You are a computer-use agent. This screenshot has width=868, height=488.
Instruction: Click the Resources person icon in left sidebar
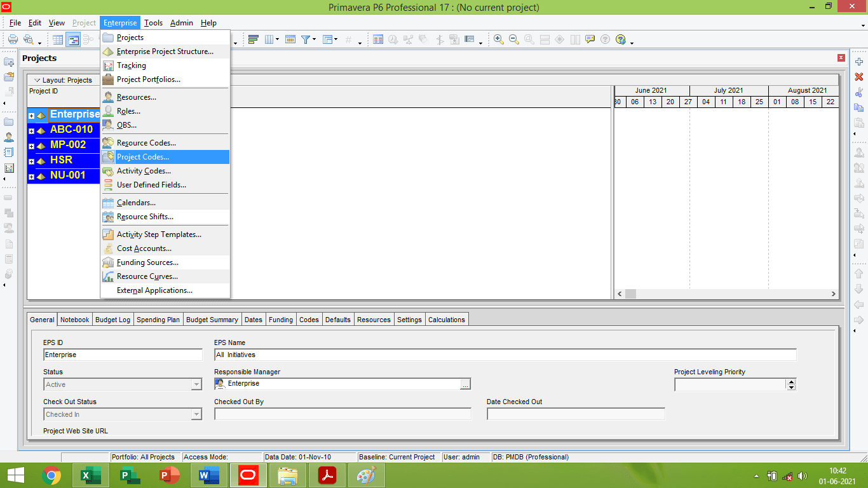point(9,137)
